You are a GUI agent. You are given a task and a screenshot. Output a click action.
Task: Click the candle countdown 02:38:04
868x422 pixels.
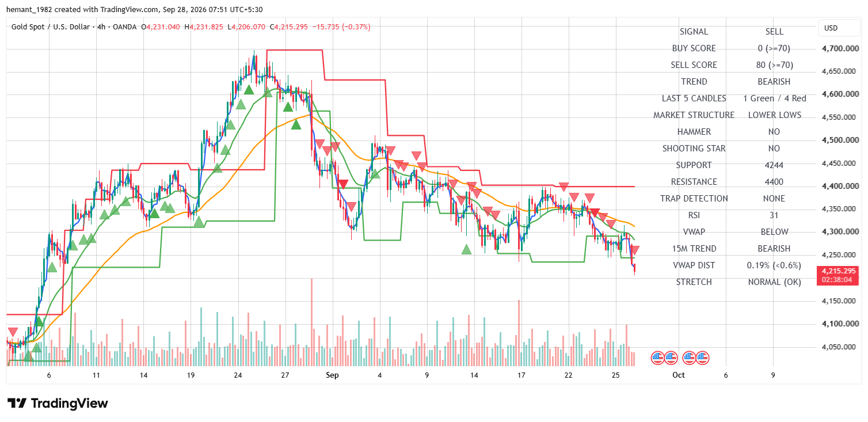(837, 279)
